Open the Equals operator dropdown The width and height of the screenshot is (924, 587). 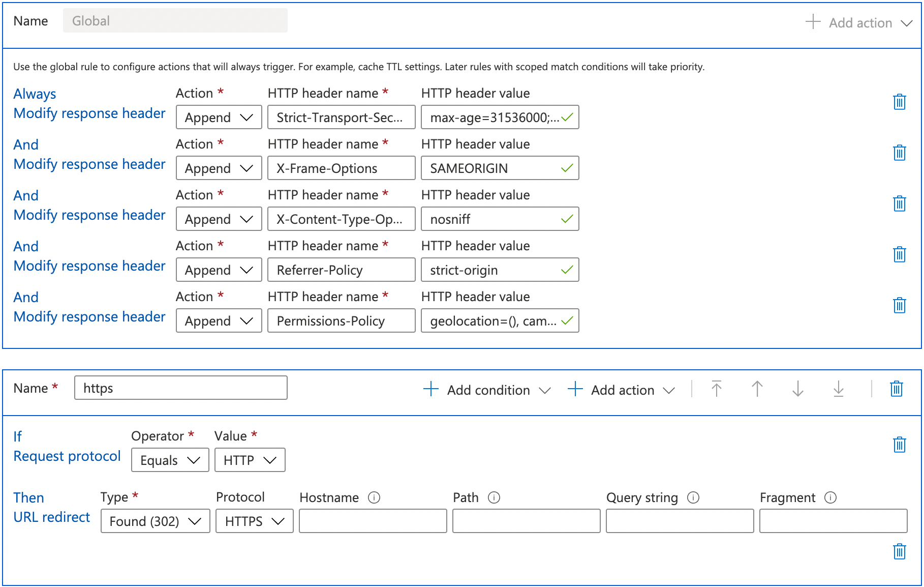170,460
